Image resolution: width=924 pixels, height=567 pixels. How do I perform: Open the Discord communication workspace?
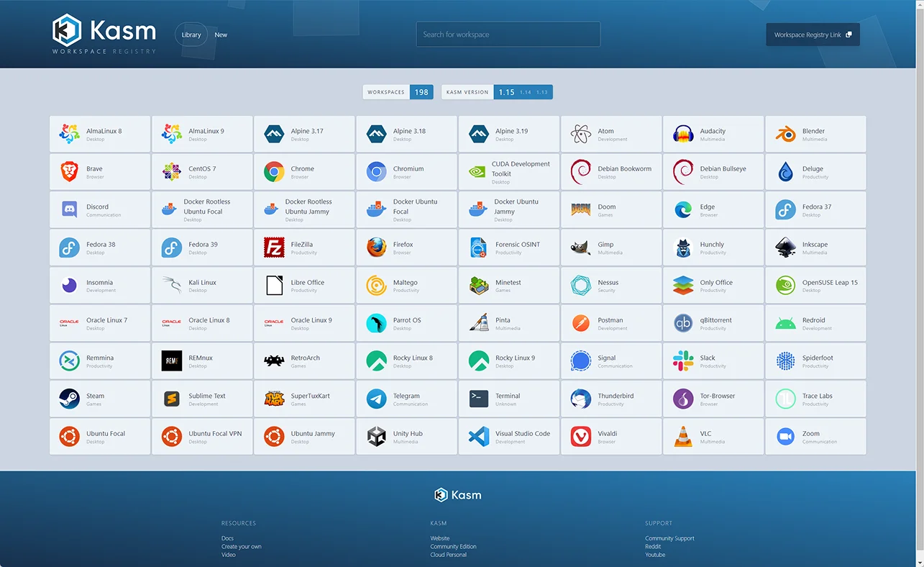coord(99,209)
